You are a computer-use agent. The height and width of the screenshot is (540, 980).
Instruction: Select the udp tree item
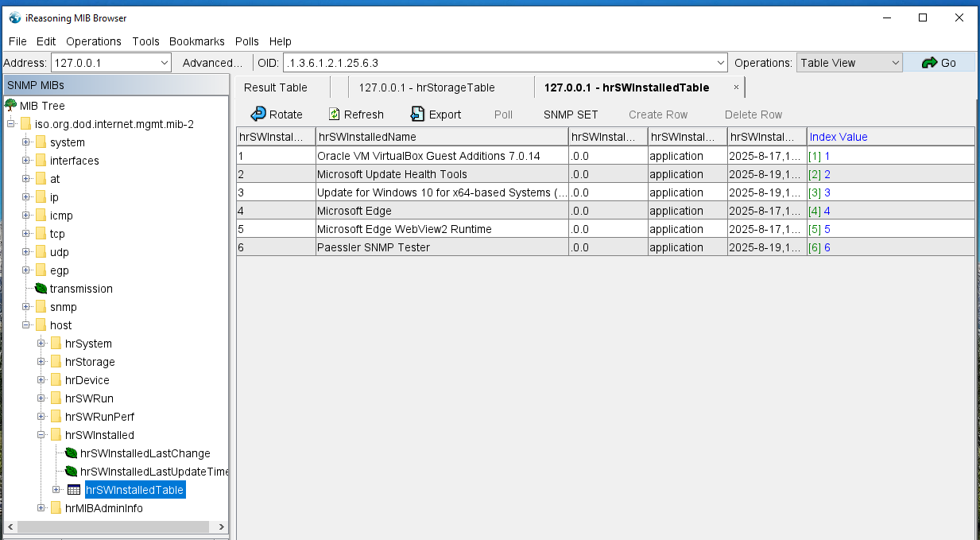pos(60,252)
